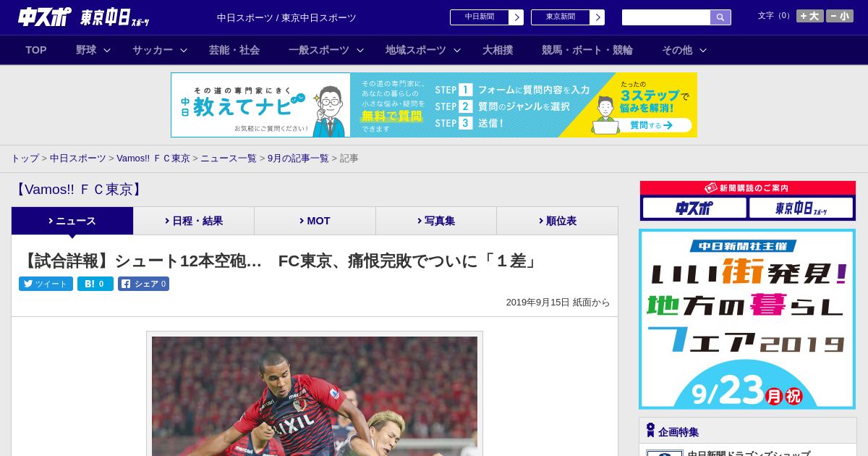Click inside the site search field

[x=665, y=17]
